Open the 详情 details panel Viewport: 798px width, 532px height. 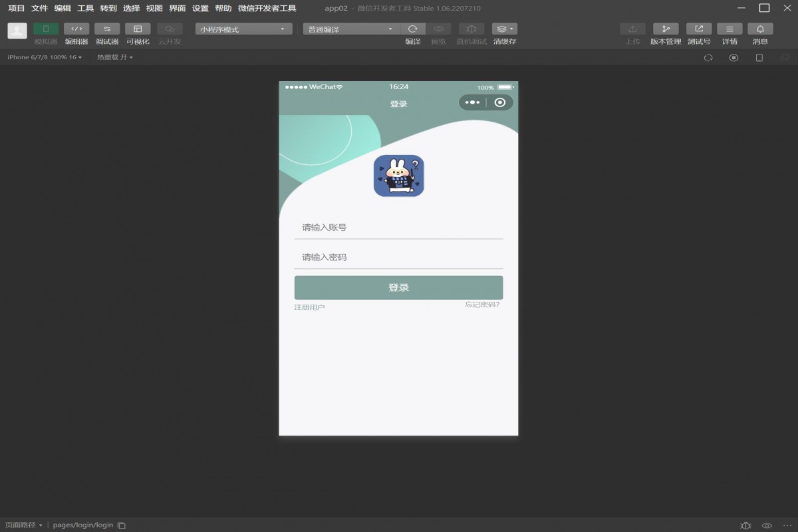[730, 29]
